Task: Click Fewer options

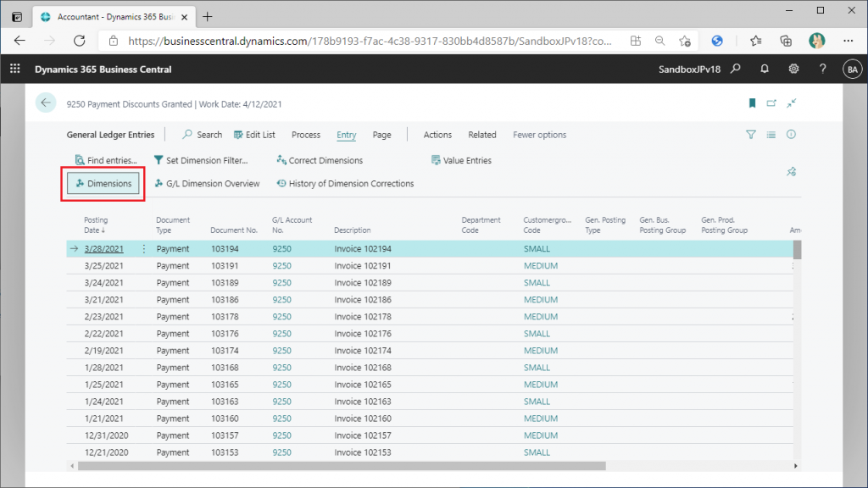Action: pyautogui.click(x=539, y=135)
